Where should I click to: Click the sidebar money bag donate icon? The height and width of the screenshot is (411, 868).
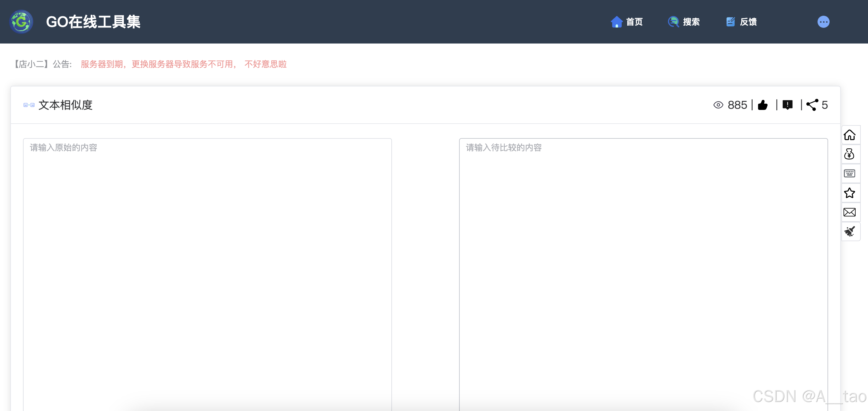tap(850, 154)
